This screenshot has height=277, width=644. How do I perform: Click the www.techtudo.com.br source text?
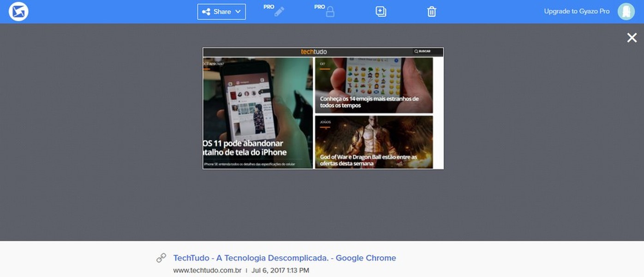click(207, 271)
